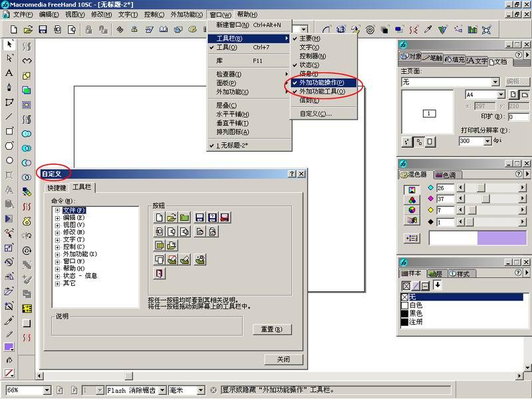
Task: Select HLS color wheel mixer icon
Action: [x=412, y=210]
